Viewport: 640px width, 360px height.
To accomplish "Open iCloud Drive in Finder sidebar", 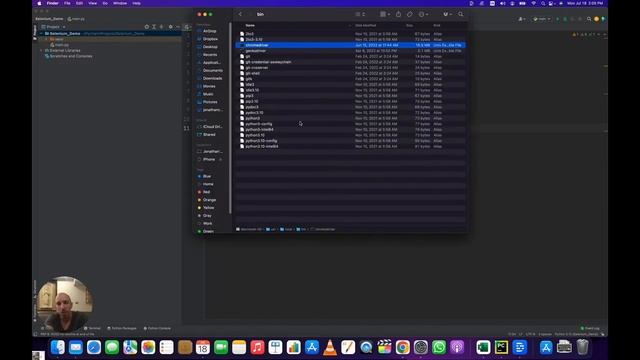I will point(212,127).
